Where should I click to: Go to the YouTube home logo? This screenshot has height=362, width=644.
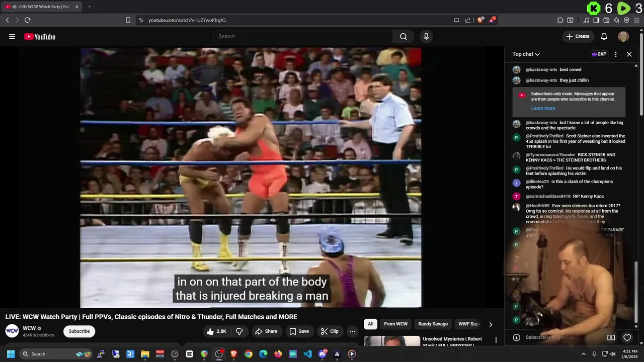point(40,36)
